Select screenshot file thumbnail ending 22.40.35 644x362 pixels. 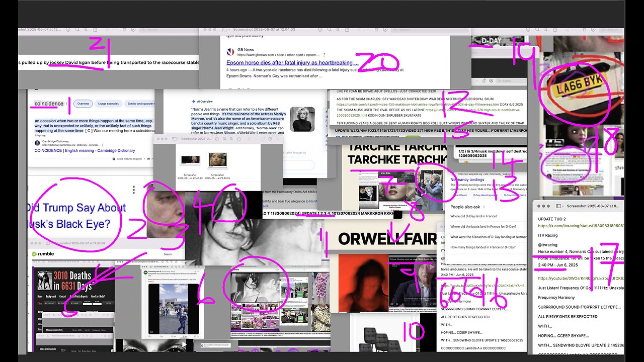(x=218, y=160)
